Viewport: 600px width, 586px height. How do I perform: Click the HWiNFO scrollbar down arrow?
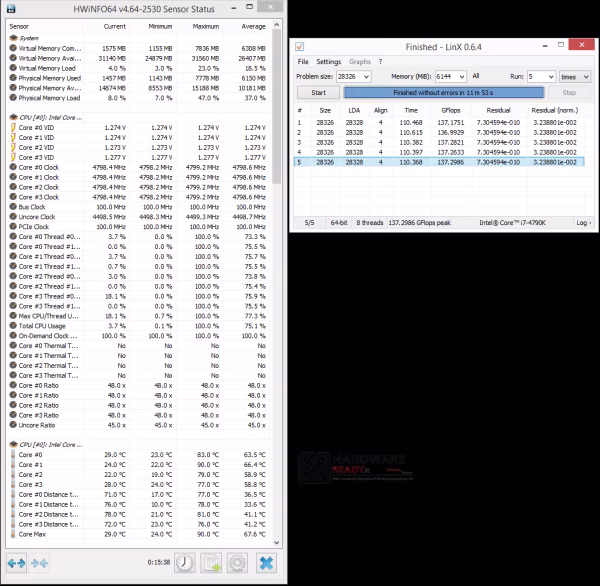[x=277, y=543]
